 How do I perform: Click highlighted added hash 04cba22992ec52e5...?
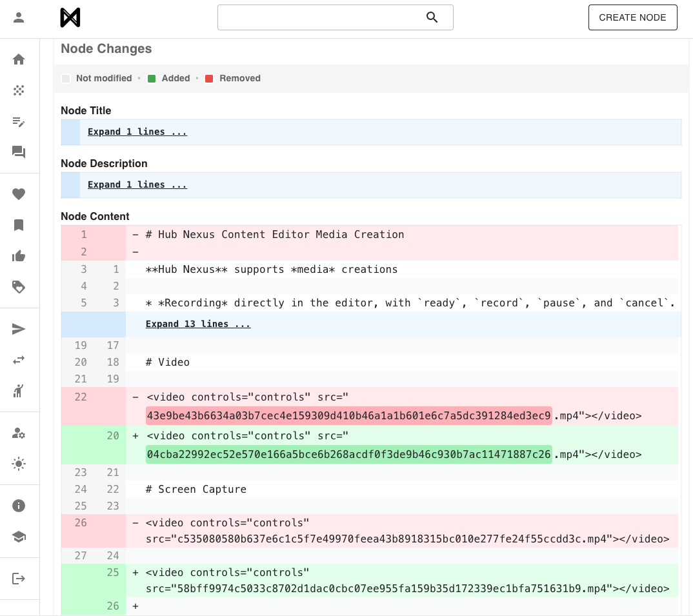click(348, 454)
